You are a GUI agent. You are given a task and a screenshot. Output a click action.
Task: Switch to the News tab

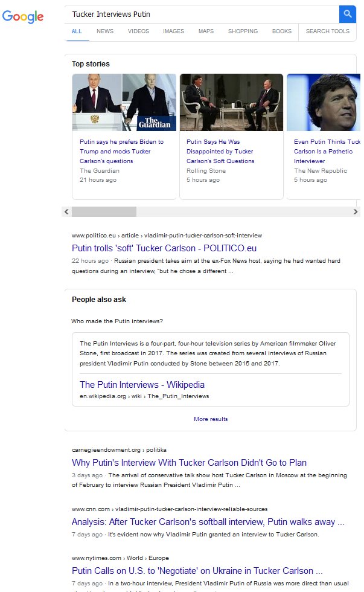(104, 31)
